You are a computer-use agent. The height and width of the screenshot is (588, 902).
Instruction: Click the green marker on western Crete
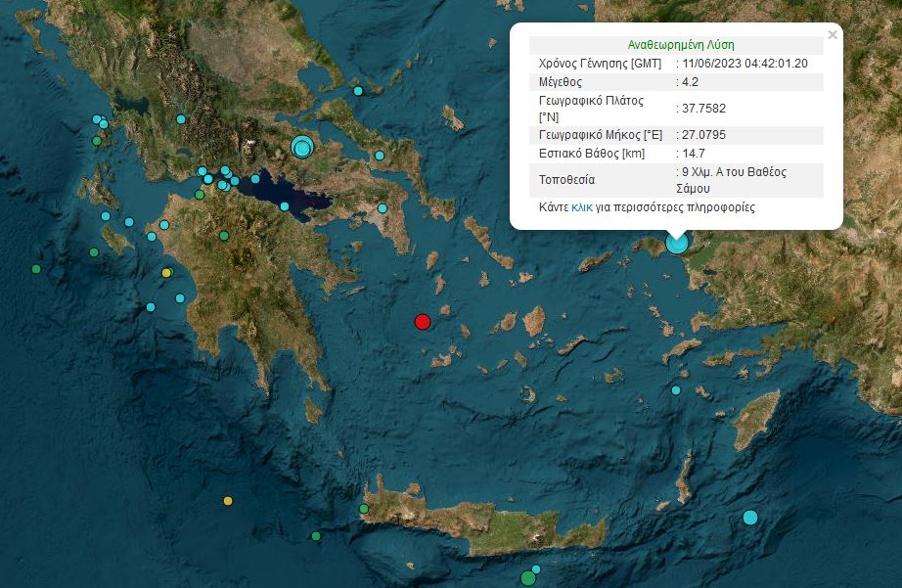pos(364,509)
